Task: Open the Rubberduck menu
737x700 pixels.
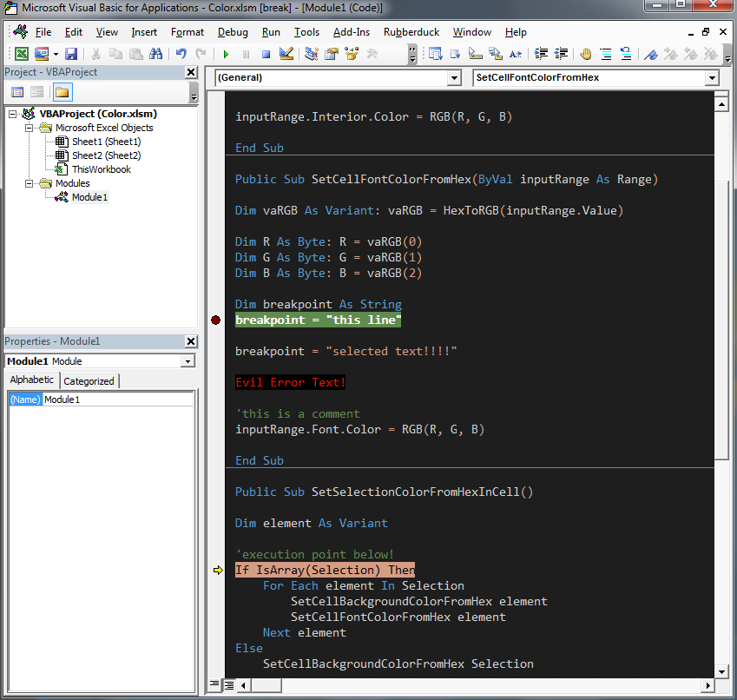Action: 411,32
